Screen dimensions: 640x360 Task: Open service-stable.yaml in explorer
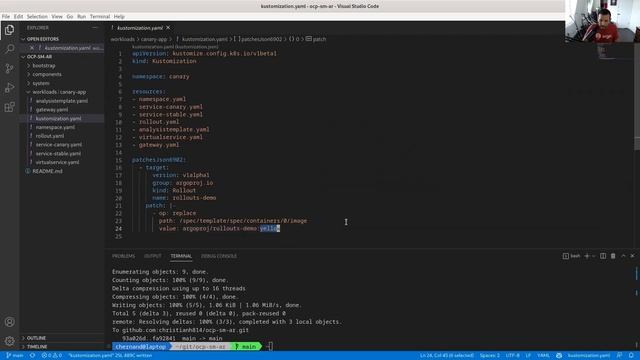click(x=58, y=153)
